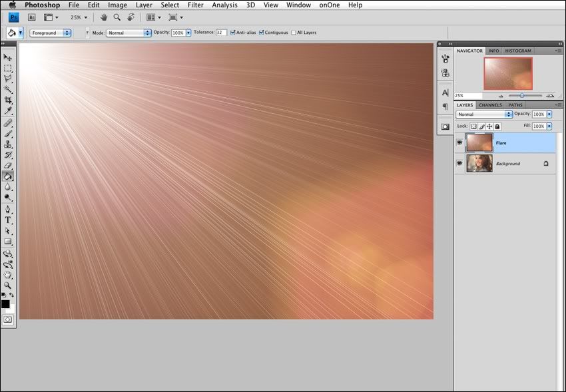Image resolution: width=566 pixels, height=392 pixels.
Task: Switch to the Histogram tab
Action: 518,51
